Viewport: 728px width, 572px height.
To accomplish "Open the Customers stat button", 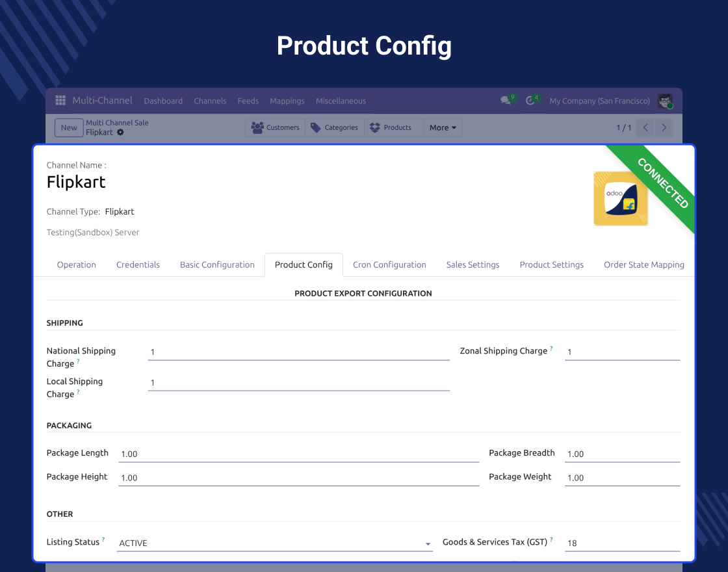I will (276, 127).
